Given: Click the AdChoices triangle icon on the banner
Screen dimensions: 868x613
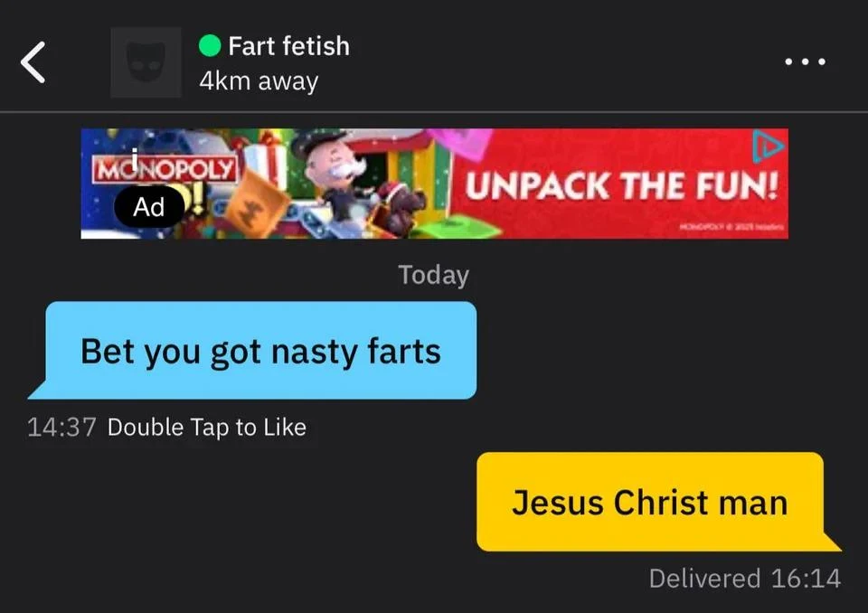Looking at the screenshot, I should (768, 146).
